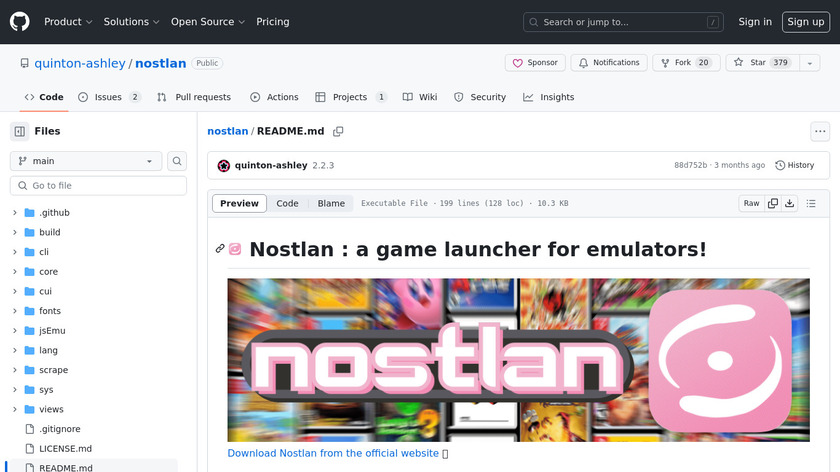Switch to the Wiki tab
Image resolution: width=840 pixels, height=472 pixels.
420,97
